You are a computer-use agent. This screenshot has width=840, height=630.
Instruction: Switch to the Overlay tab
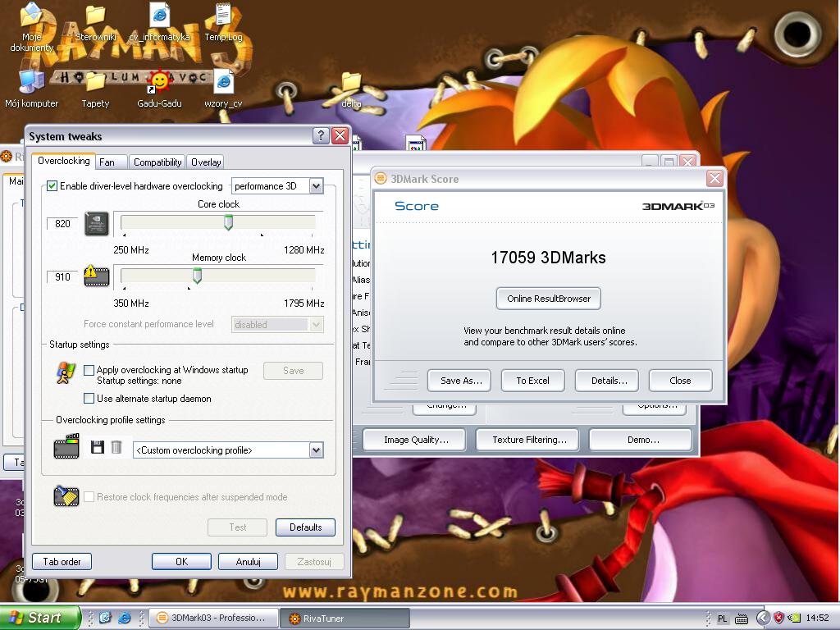pos(206,162)
